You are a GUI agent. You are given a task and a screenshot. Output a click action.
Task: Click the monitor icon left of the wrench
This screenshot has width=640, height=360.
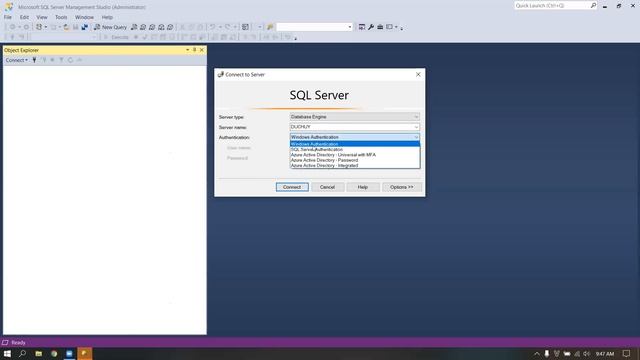[362, 27]
